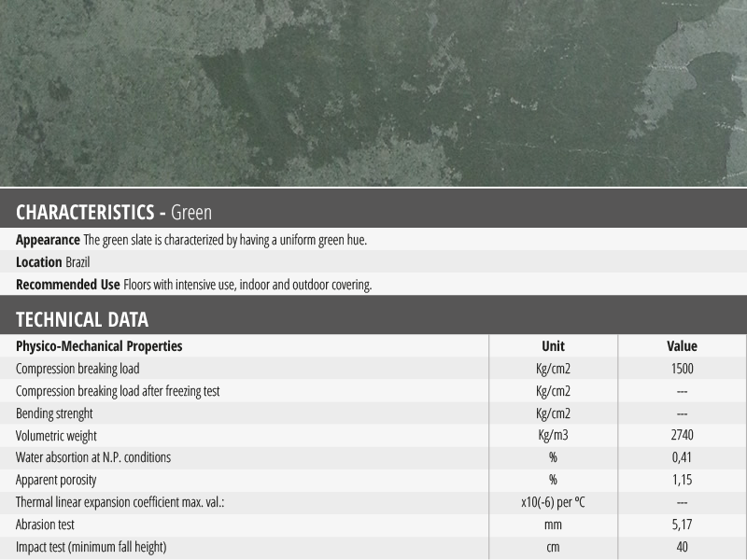The height and width of the screenshot is (560, 747).
Task: Select the Water absortion value 0,41
Action: tap(682, 458)
